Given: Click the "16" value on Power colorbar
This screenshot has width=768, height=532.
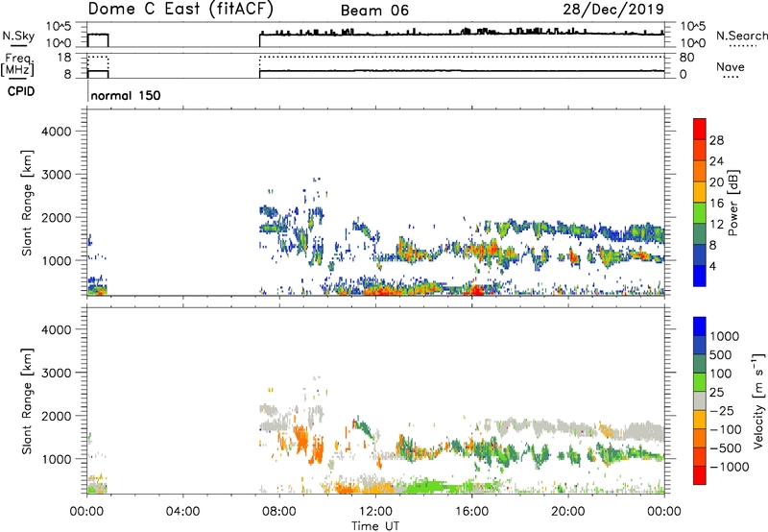Looking at the screenshot, I should 716,204.
